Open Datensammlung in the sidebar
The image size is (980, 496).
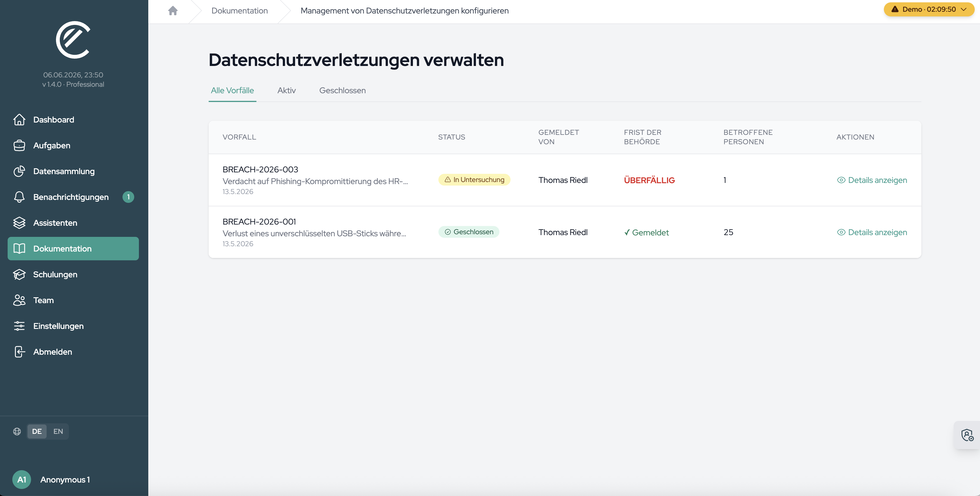tap(73, 171)
